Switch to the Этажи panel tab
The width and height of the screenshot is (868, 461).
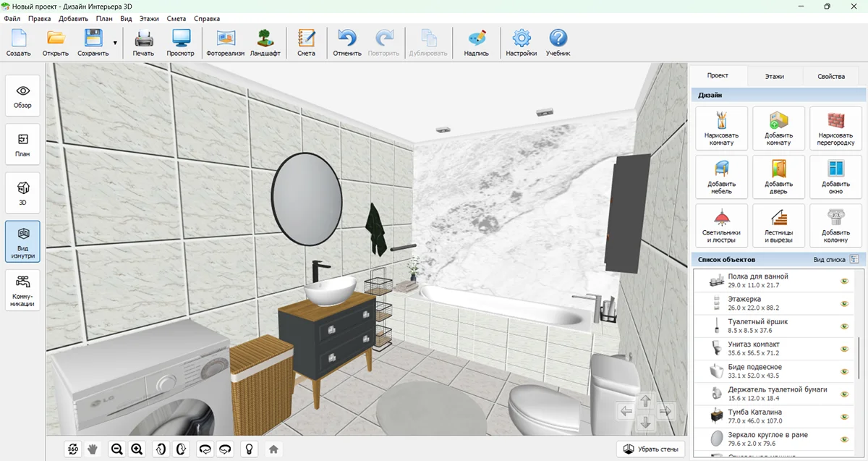(x=774, y=76)
